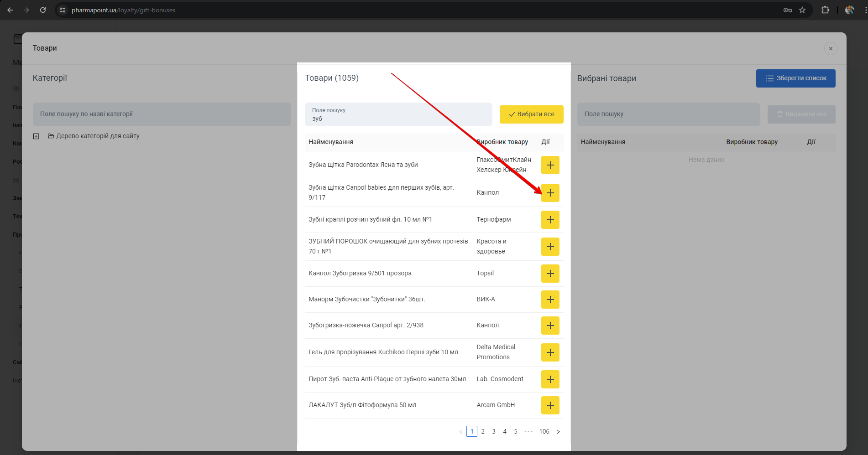The image size is (868, 455).
Task: Reload the page in browser
Action: tap(43, 10)
